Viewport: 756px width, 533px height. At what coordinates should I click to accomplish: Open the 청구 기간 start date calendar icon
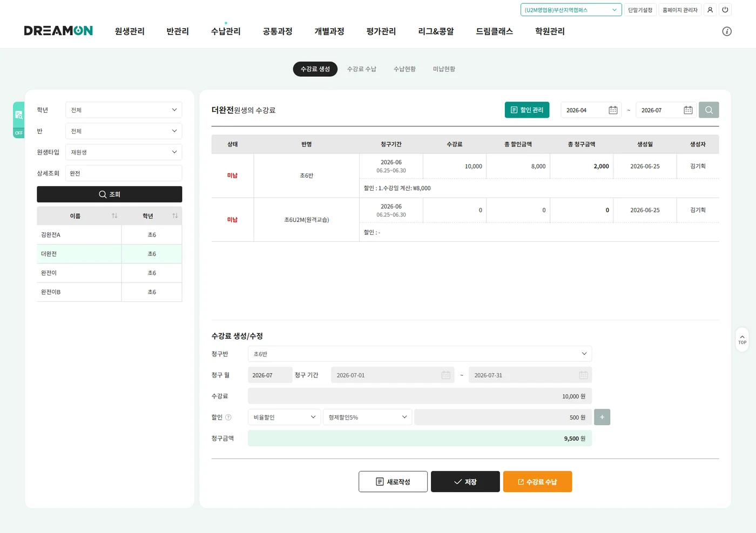coord(446,375)
